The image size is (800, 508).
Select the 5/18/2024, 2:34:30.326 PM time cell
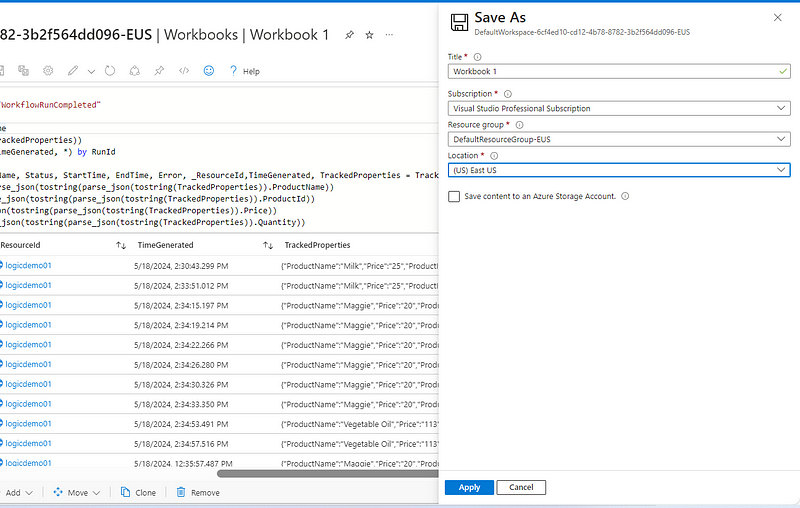click(181, 385)
